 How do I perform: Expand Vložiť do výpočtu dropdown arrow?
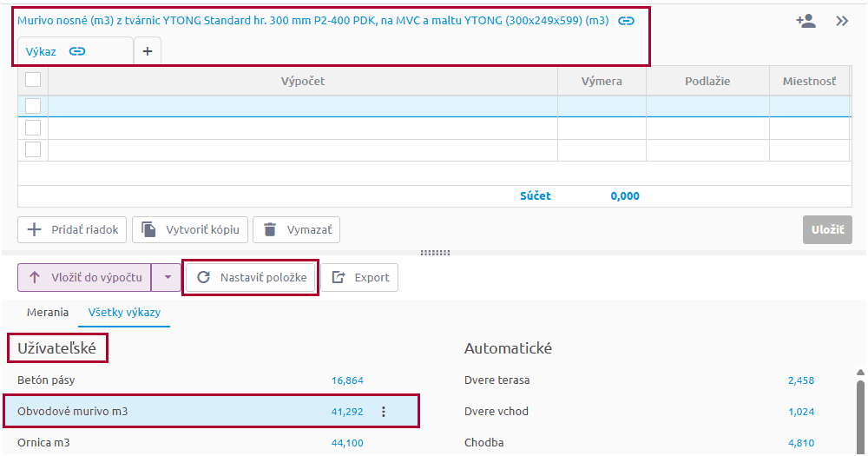pos(167,278)
